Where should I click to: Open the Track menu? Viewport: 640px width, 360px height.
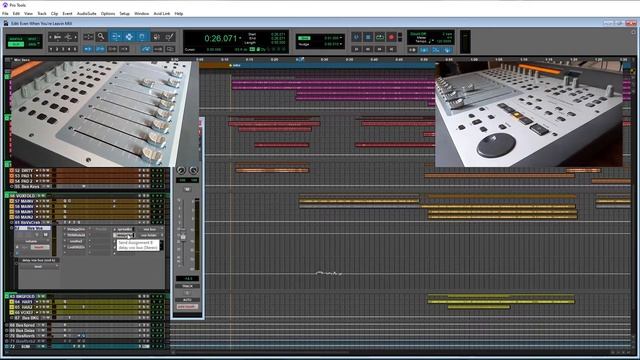click(42, 13)
